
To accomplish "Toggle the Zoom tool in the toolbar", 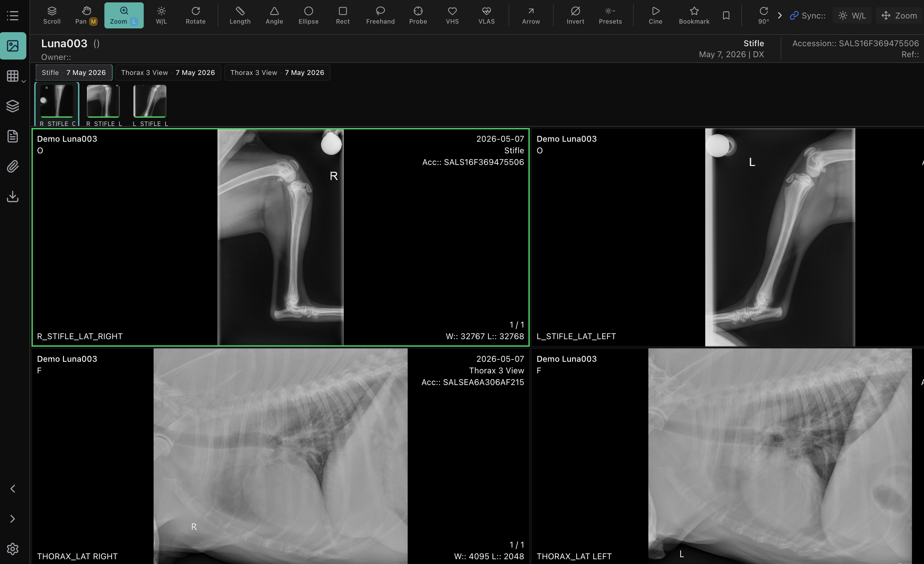I will [x=124, y=15].
